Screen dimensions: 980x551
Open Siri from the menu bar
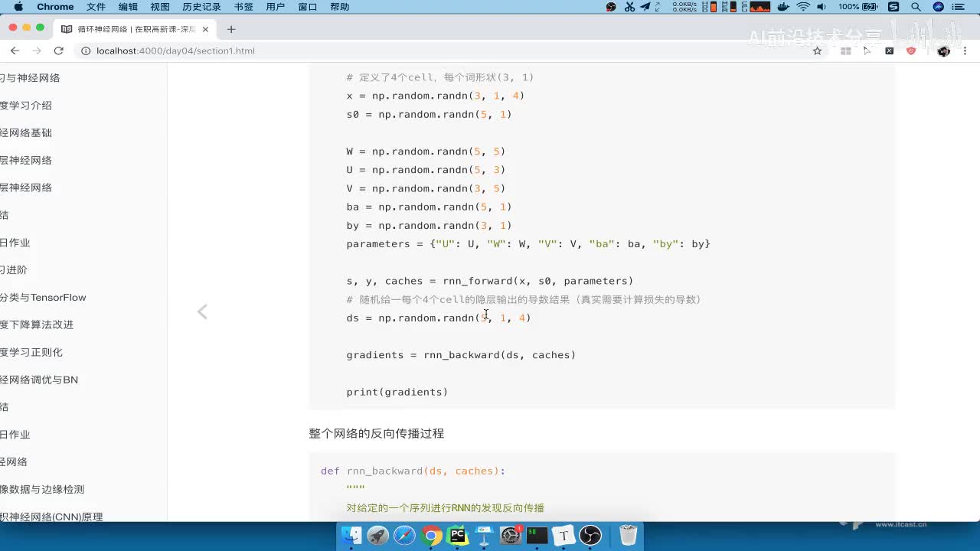click(939, 7)
